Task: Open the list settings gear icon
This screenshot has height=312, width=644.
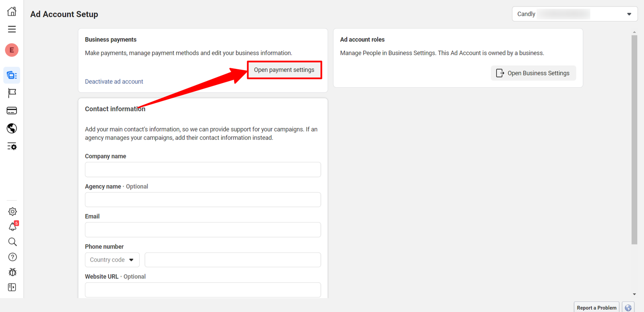Action: tap(12, 146)
